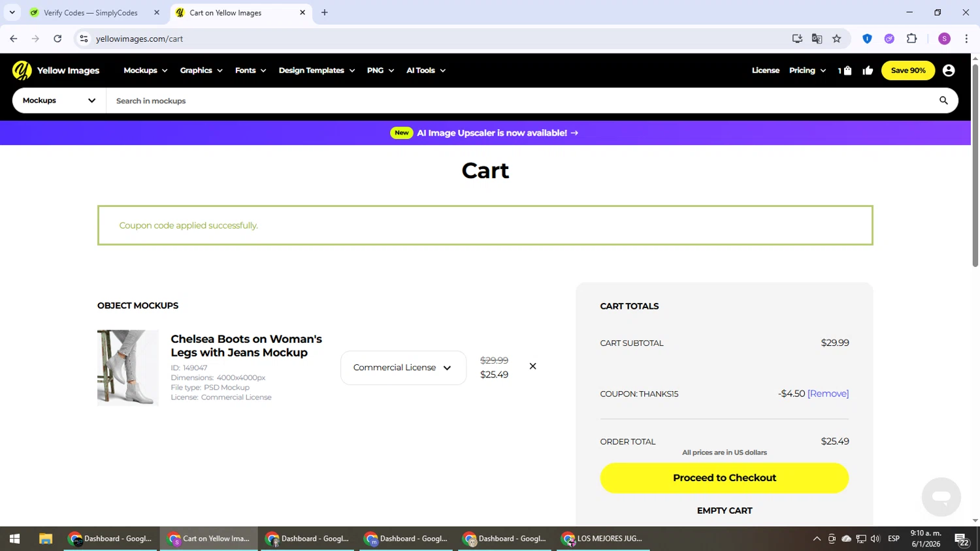980x551 pixels.
Task: Select the Cart on Yellow Images tab
Action: click(225, 12)
